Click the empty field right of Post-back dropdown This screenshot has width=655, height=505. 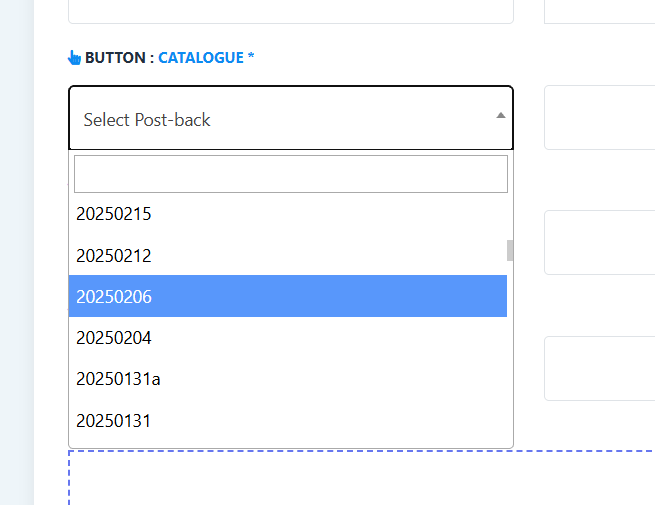(x=600, y=118)
